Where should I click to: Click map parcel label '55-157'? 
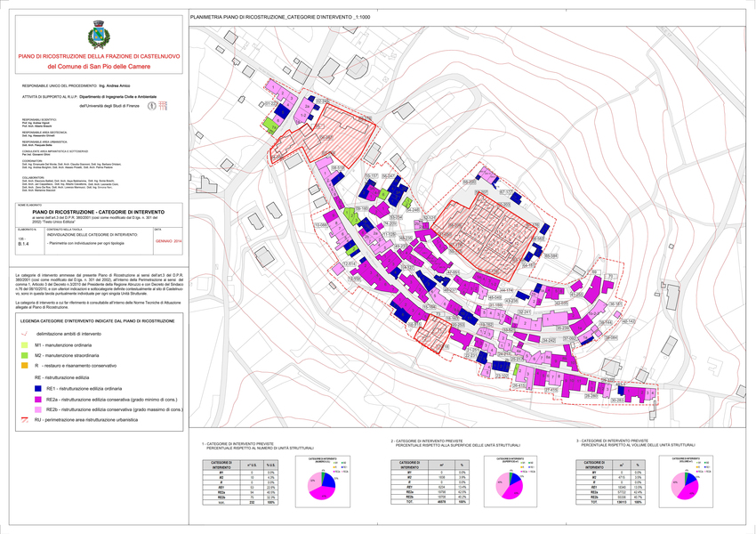click(x=371, y=175)
